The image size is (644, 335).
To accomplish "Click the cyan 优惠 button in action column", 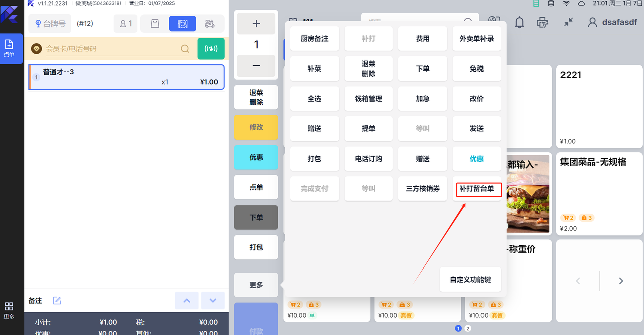I will coord(256,157).
